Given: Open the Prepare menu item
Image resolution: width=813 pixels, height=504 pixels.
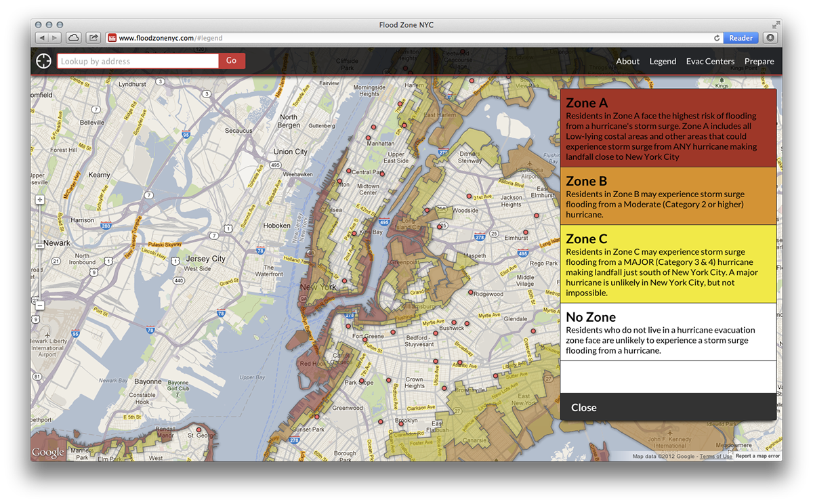Looking at the screenshot, I should pos(759,61).
